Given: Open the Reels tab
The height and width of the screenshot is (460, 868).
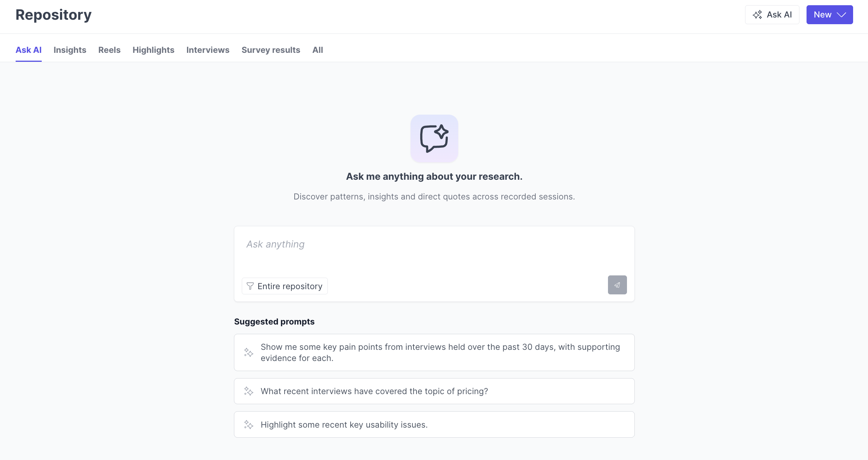Looking at the screenshot, I should 109,50.
